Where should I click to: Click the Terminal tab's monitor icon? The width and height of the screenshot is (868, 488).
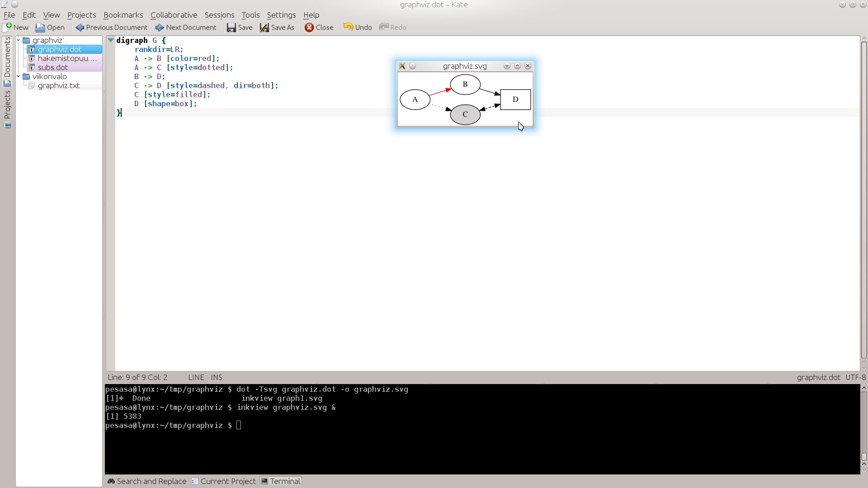tap(264, 481)
